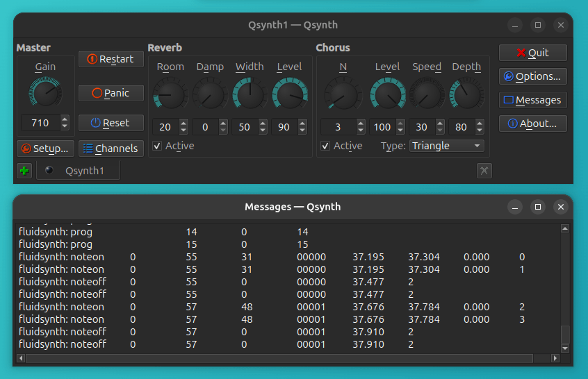Image resolution: width=588 pixels, height=379 pixels.
Task: Click Messages horizontal scrollbar right arrow
Action: click(555, 358)
